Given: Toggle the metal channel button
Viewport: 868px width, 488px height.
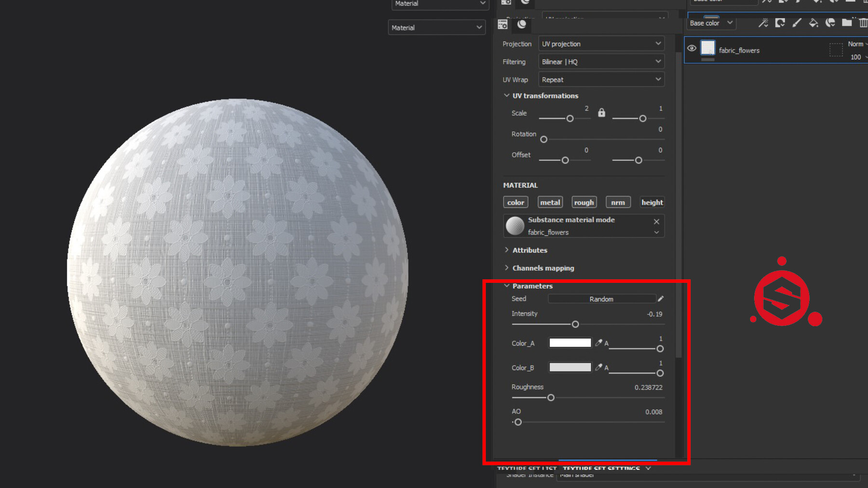Looking at the screenshot, I should pyautogui.click(x=550, y=202).
